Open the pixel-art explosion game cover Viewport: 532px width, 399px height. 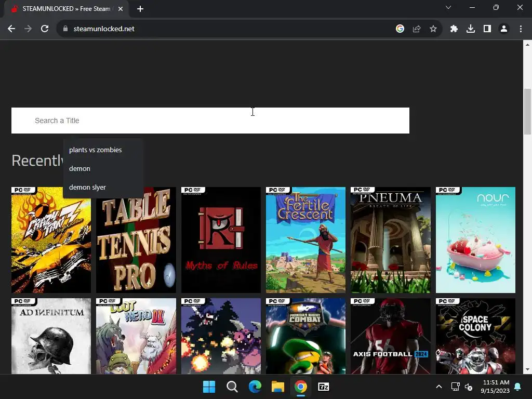221,336
